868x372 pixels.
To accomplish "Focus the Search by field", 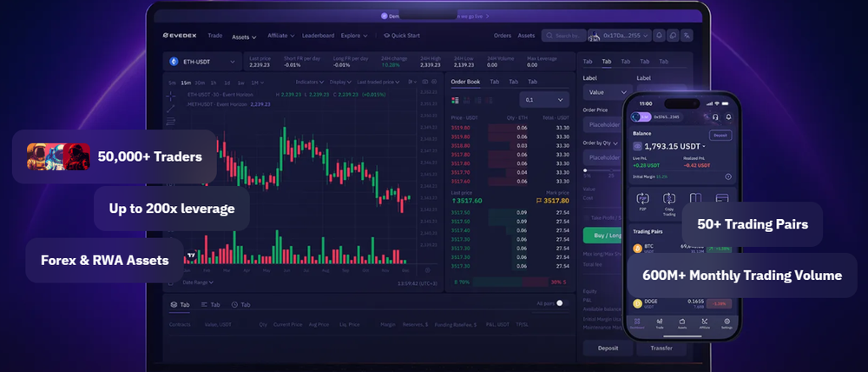I will click(x=563, y=36).
